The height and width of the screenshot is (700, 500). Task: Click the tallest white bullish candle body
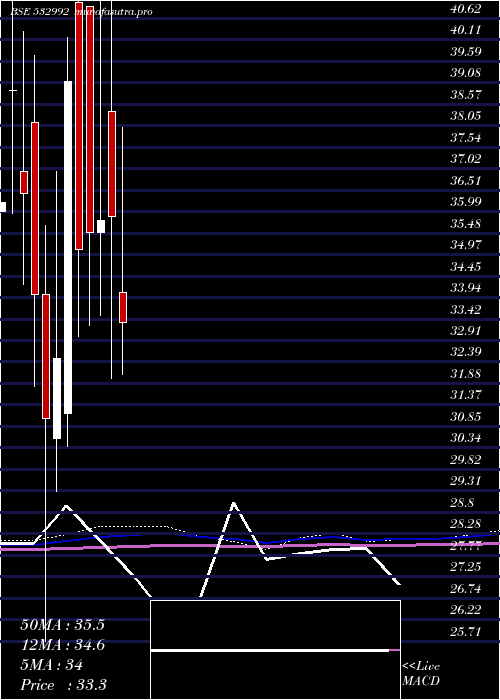(x=68, y=247)
